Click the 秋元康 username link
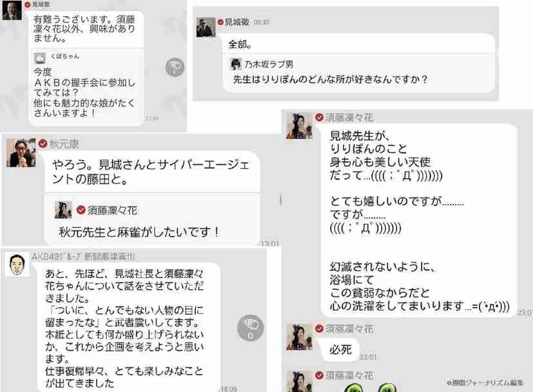This screenshot has height=392, width=533. click(x=64, y=144)
